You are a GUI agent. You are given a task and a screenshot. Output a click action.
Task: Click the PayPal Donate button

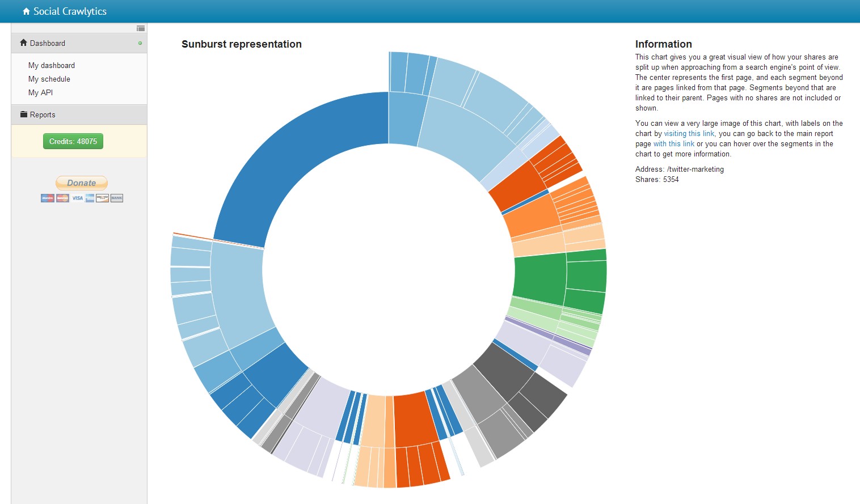(82, 183)
